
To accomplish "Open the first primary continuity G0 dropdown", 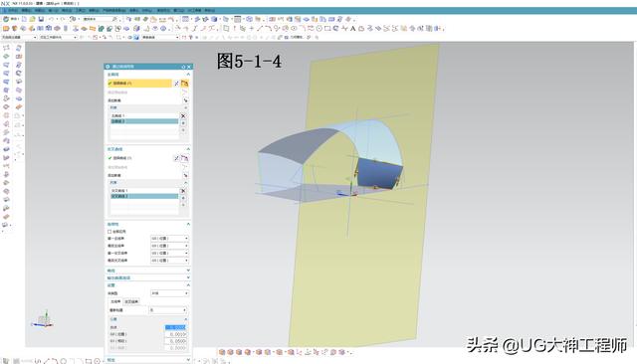I will [169, 239].
